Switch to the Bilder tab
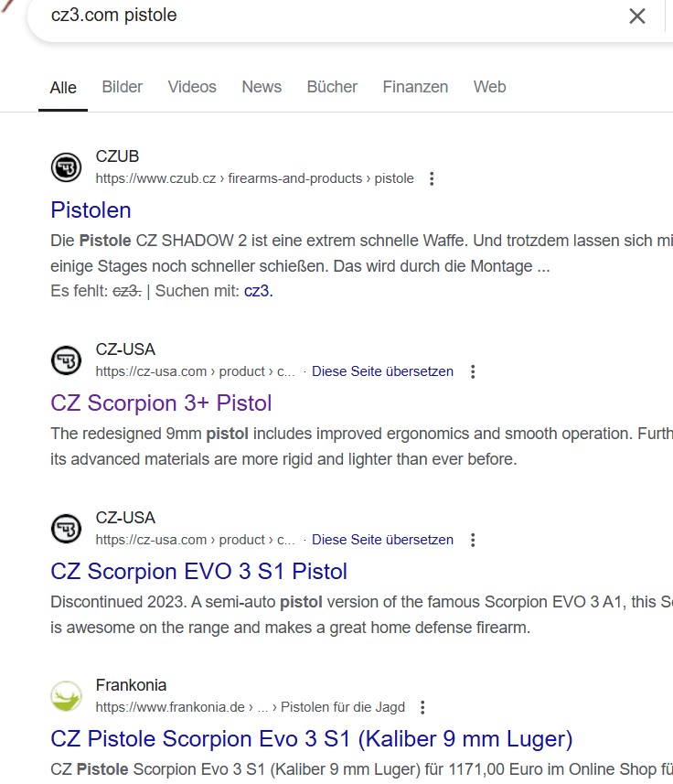The image size is (673, 784). pyautogui.click(x=122, y=87)
